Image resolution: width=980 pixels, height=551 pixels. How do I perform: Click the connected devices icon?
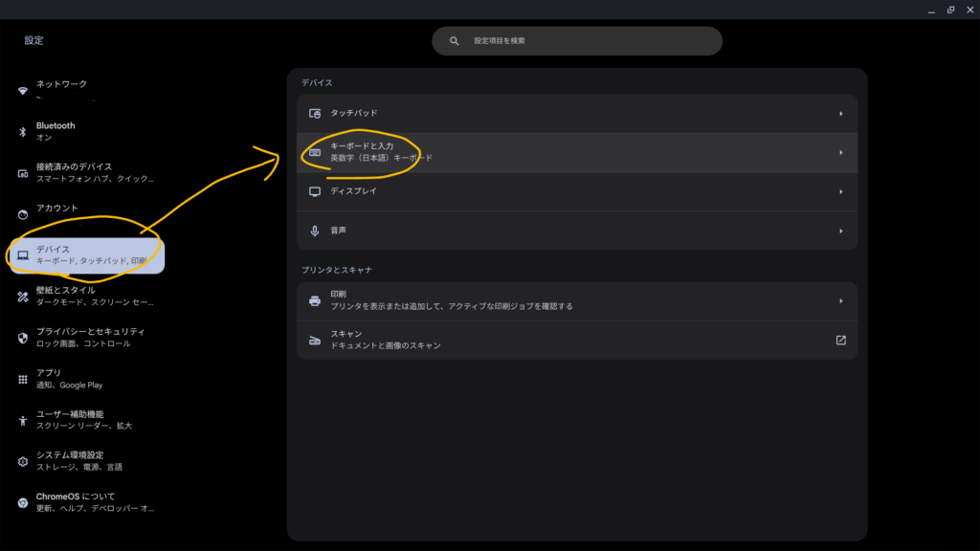23,173
